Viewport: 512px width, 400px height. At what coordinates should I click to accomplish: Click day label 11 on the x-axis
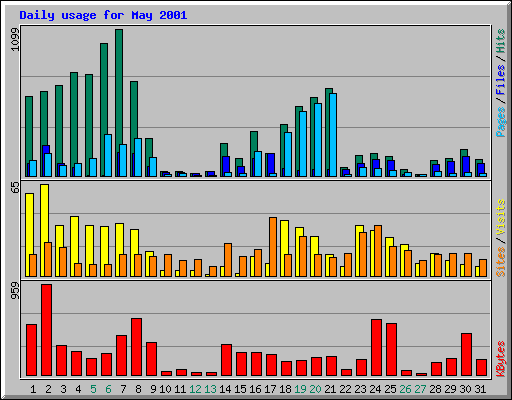(180, 389)
